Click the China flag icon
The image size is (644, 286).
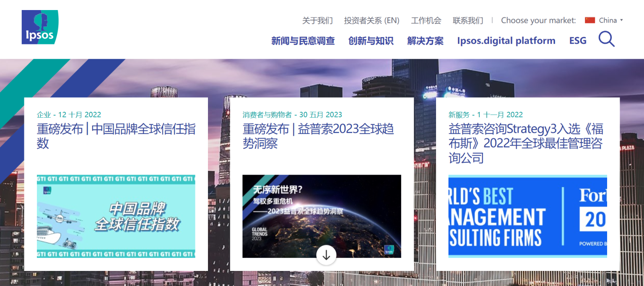tap(591, 20)
